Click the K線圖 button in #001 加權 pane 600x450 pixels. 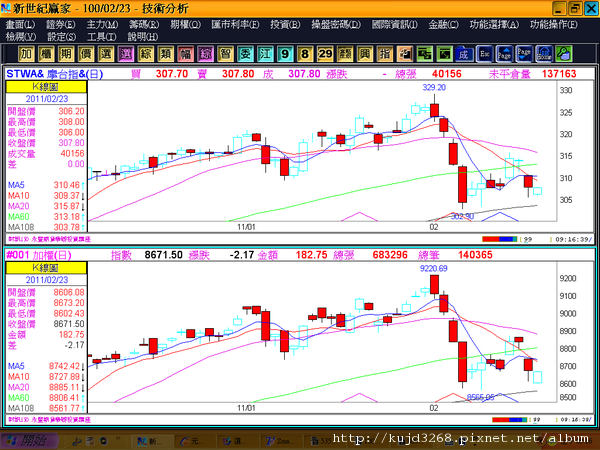[x=46, y=268]
